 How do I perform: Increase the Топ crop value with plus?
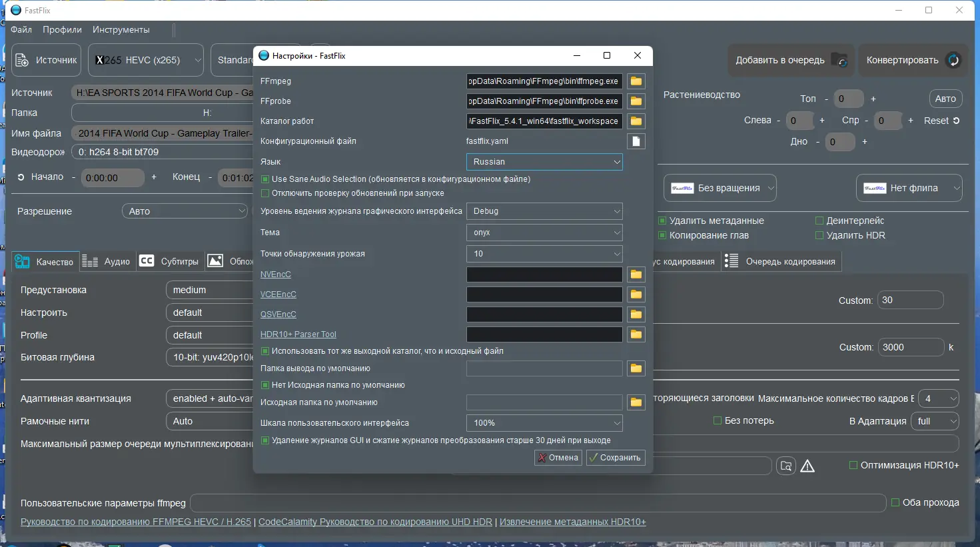point(873,99)
